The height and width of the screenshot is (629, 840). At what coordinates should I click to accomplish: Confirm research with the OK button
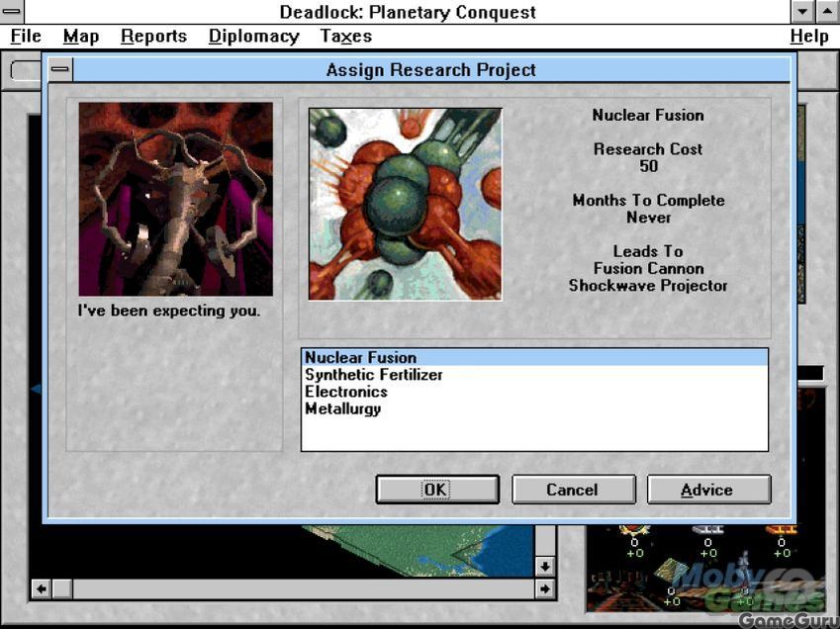(x=437, y=490)
